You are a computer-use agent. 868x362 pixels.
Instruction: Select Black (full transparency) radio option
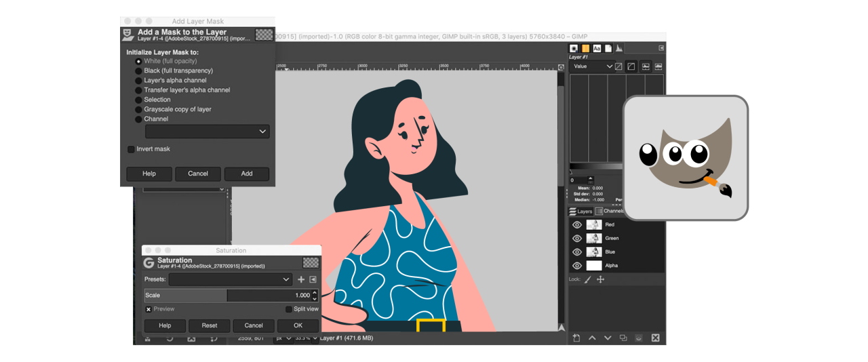pos(139,71)
